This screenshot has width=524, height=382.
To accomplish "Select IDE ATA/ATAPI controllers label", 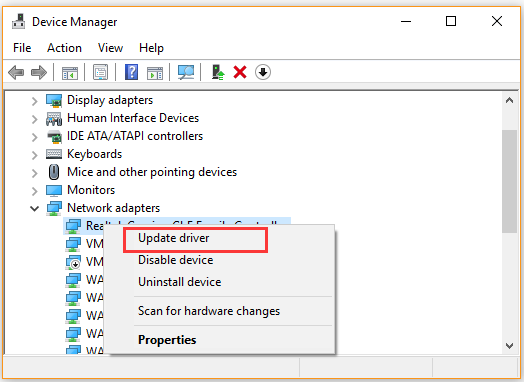I will coord(135,136).
